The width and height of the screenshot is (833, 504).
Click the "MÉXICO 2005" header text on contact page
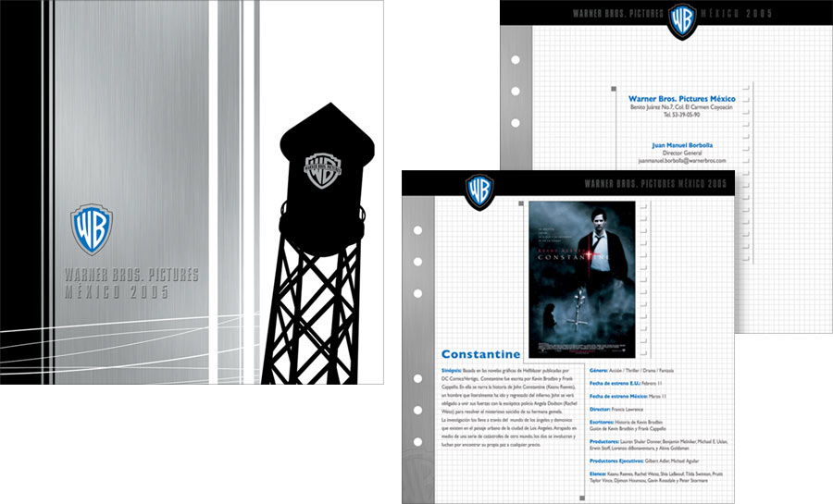pos(737,14)
